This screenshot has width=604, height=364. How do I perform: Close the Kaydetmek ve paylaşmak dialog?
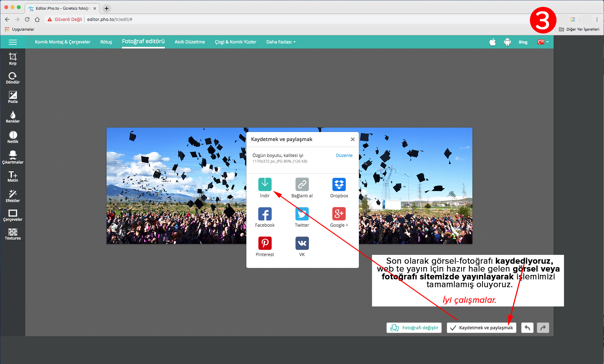tap(353, 139)
